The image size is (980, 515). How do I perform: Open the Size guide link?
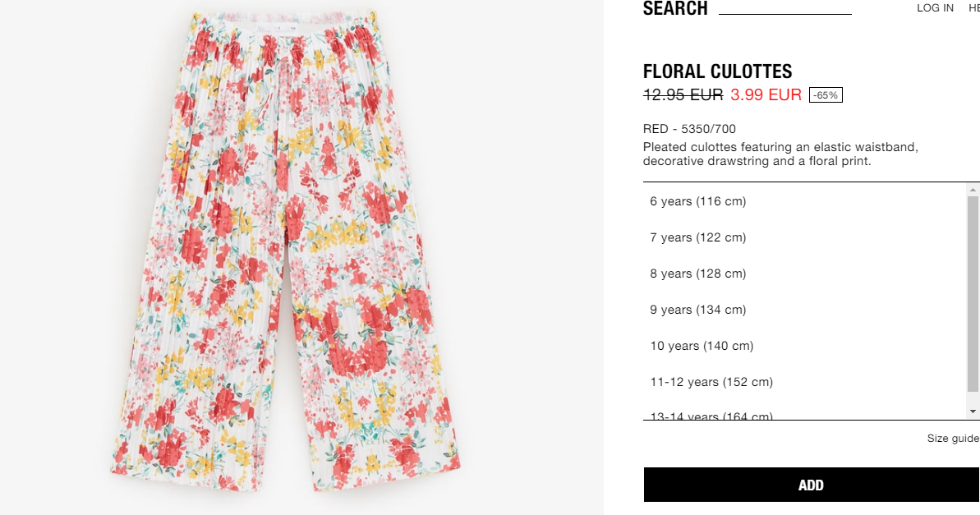[x=953, y=438]
